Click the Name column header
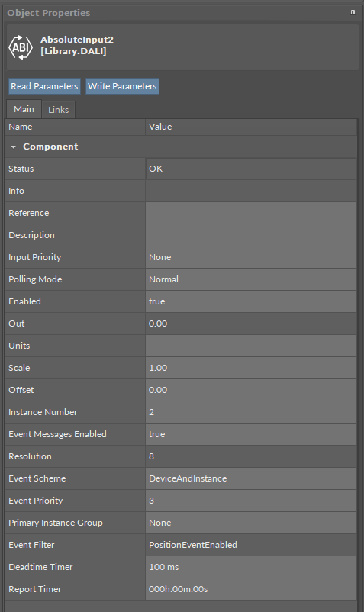 pyautogui.click(x=76, y=127)
